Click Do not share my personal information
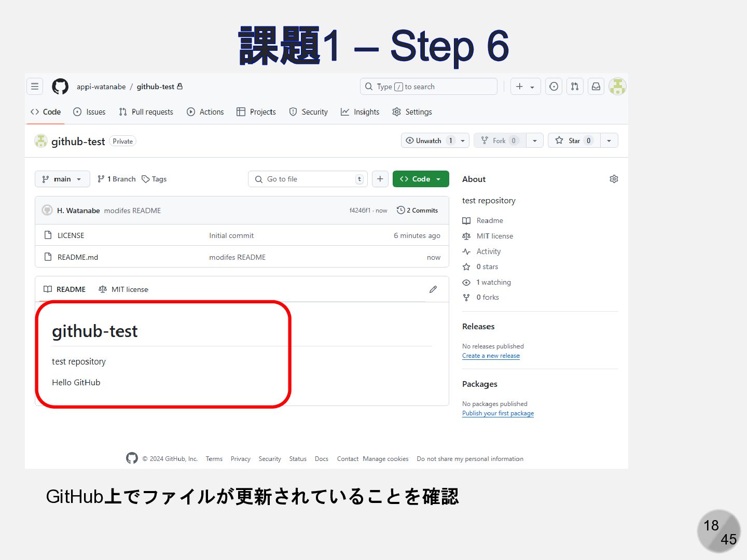Screen dimensions: 747x560 (470, 459)
